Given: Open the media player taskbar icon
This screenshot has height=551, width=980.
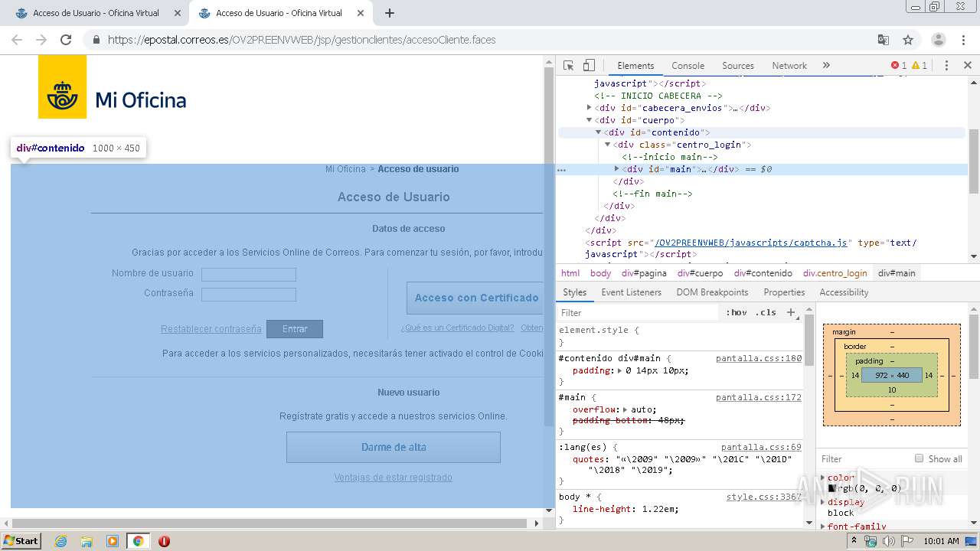Looking at the screenshot, I should (x=113, y=541).
